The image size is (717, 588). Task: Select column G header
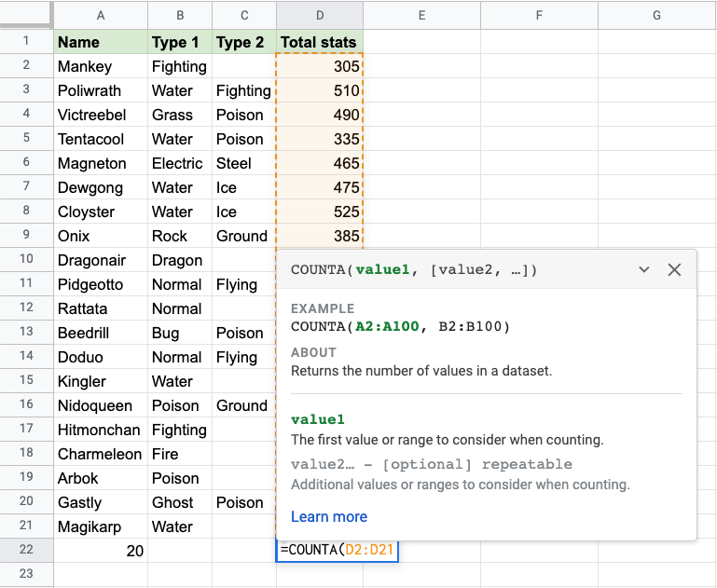656,15
